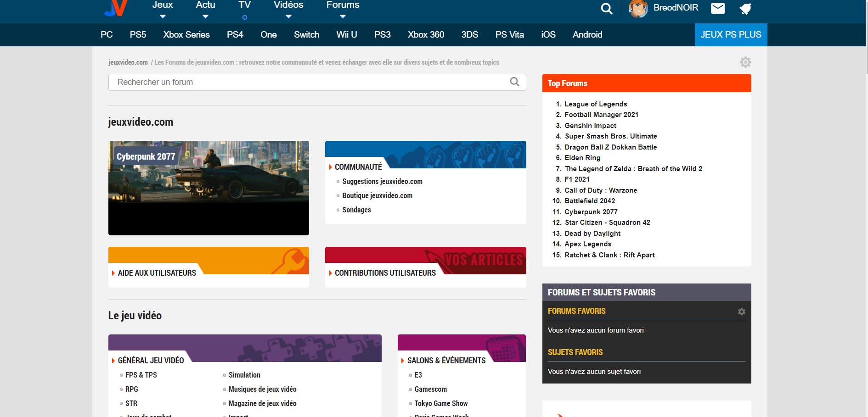Open Dead by Daylight forum

pos(592,234)
